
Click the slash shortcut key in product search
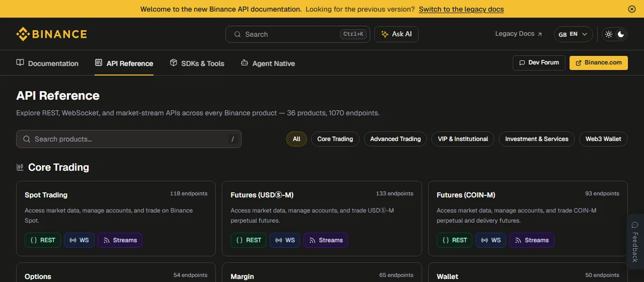[x=232, y=139]
